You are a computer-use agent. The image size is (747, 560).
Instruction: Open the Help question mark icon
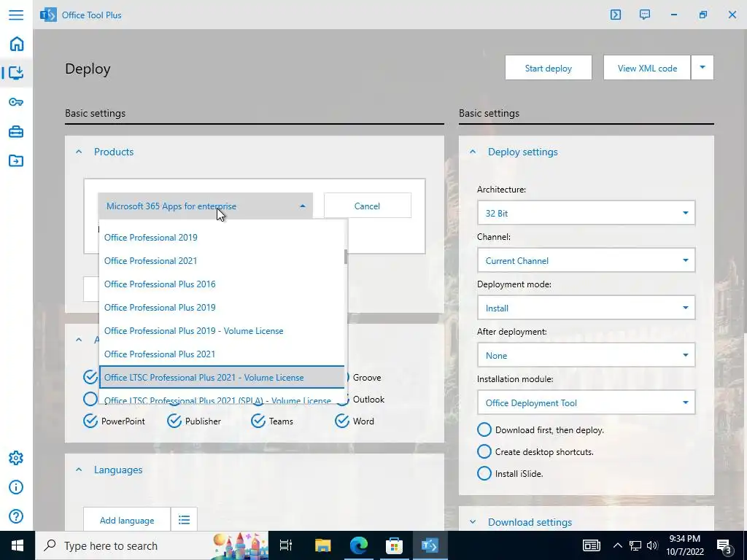point(16,516)
